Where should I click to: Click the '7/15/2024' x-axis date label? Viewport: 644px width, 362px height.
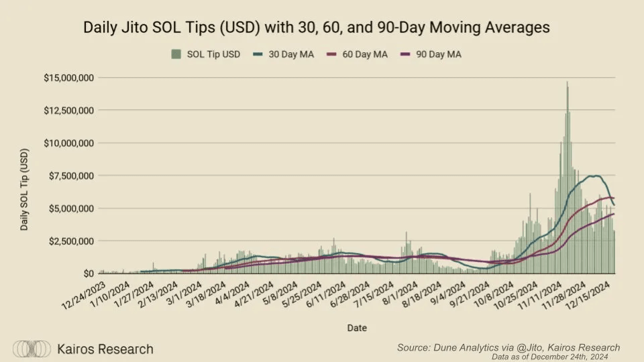(x=374, y=294)
